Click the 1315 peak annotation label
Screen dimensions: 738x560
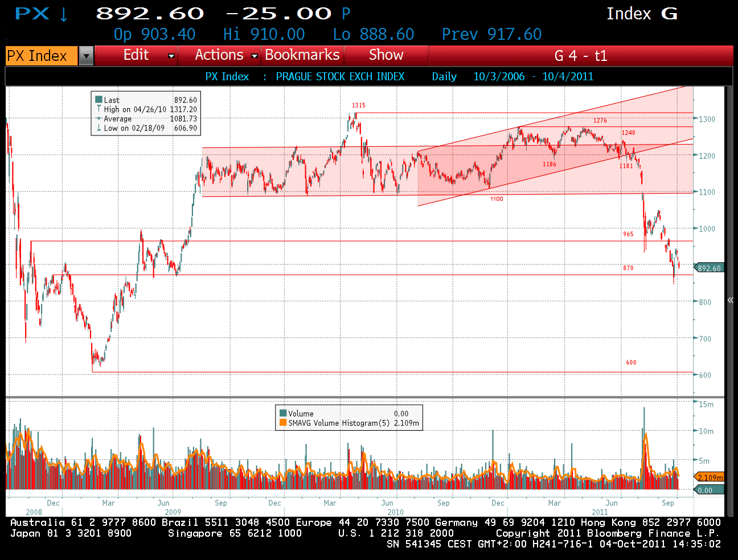point(359,105)
